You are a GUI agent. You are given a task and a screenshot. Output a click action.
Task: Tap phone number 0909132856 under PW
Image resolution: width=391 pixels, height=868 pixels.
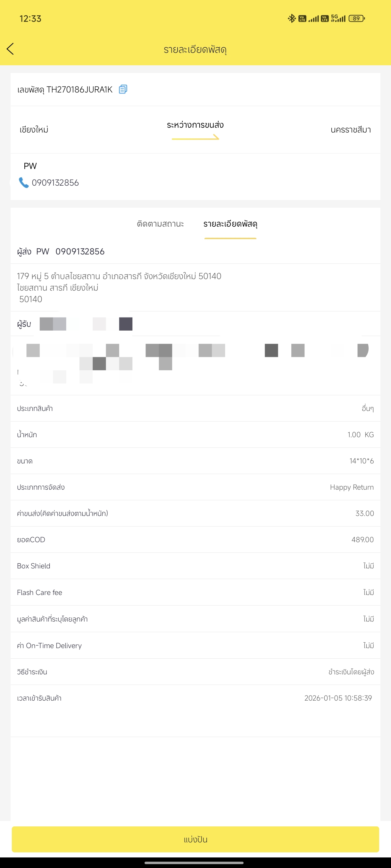pos(55,183)
